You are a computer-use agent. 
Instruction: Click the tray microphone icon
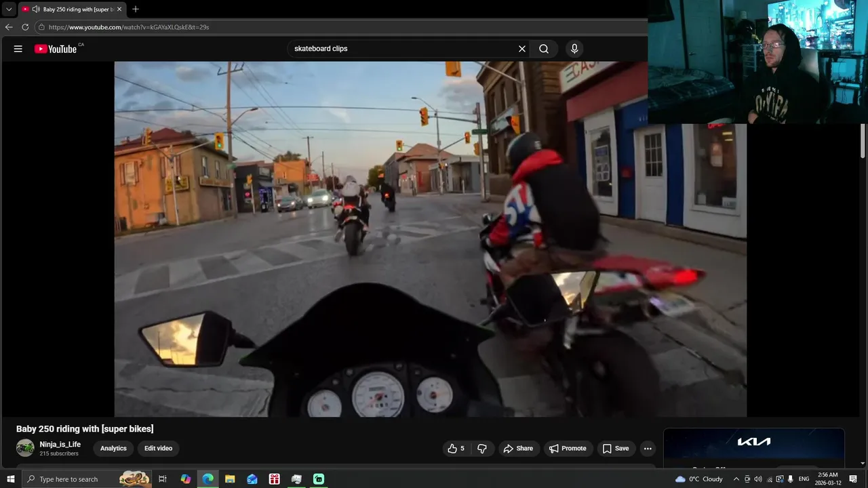coord(791,479)
